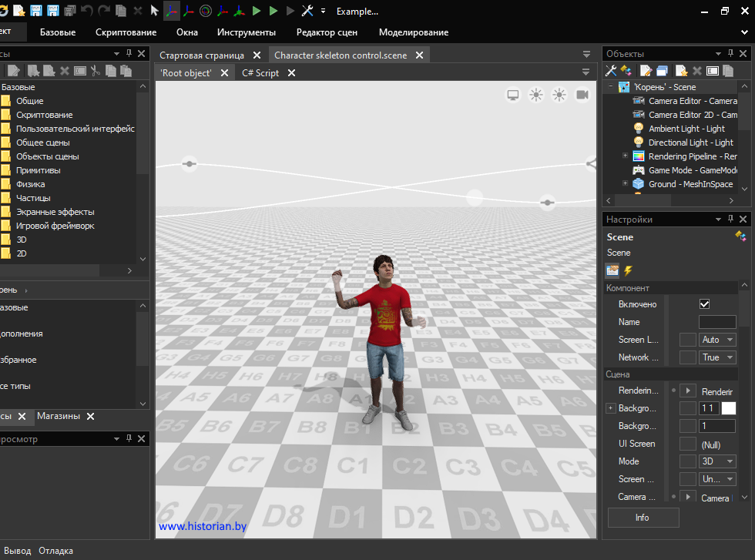Screen dimensions: 755x560
Task: Click the save disk icon in top toolbar
Action: (x=36, y=11)
